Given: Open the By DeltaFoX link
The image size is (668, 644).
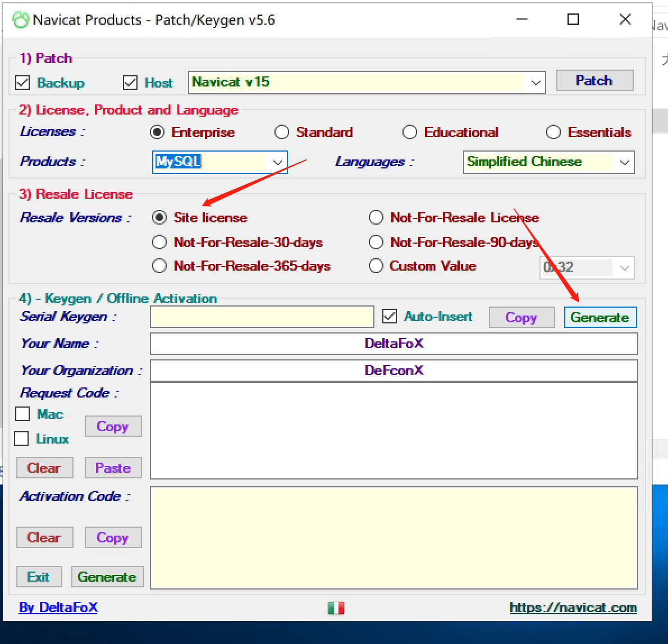Looking at the screenshot, I should coord(58,608).
